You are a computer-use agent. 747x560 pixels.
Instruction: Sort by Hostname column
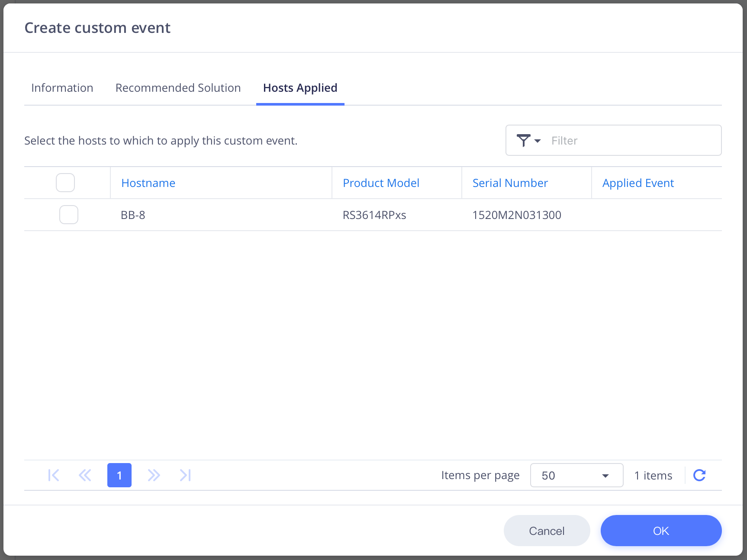point(148,183)
